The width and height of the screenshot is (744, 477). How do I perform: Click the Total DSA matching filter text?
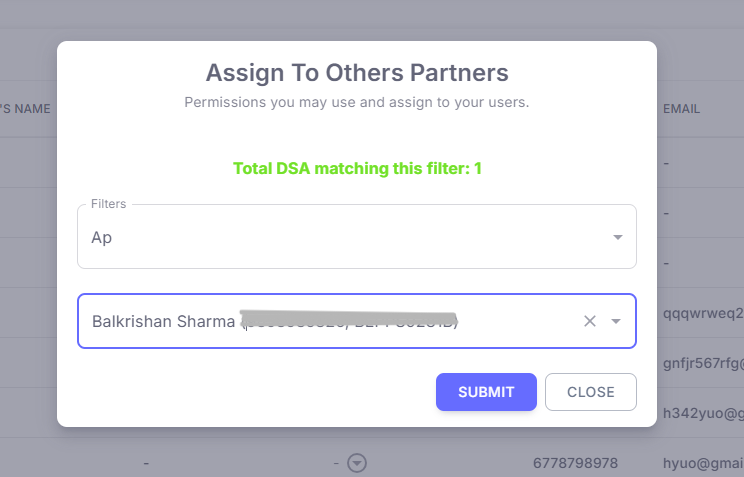point(357,168)
